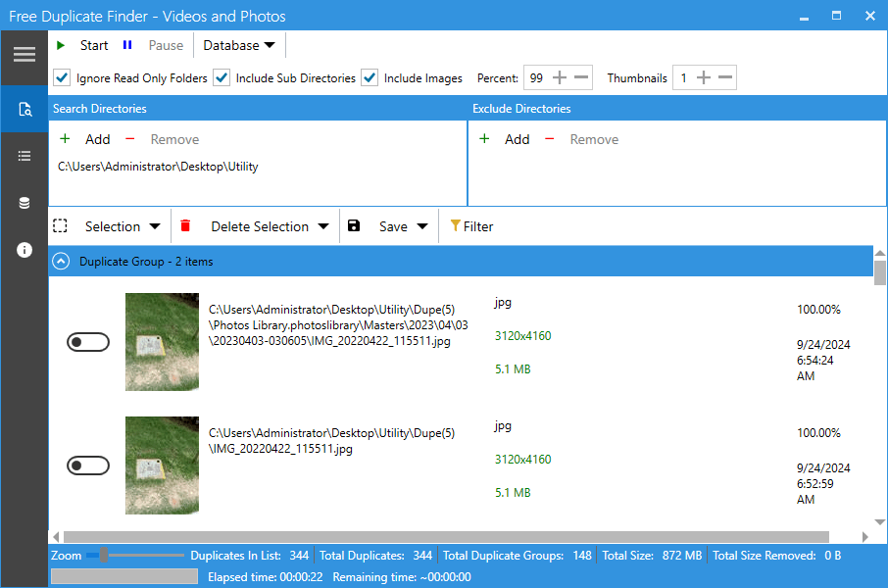Enable selection toggle for first duplicate image
Screen dimensions: 888x588
(88, 342)
